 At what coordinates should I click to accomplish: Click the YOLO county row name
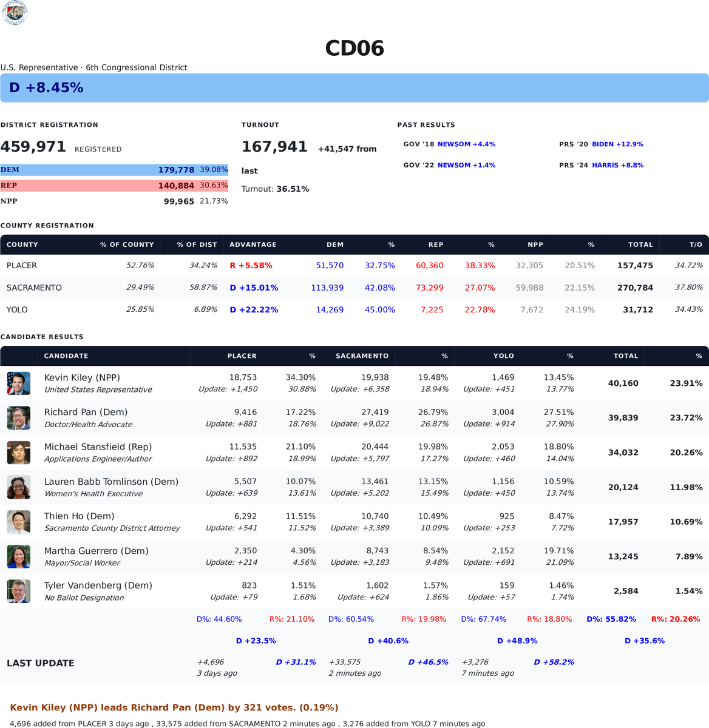pos(17,309)
